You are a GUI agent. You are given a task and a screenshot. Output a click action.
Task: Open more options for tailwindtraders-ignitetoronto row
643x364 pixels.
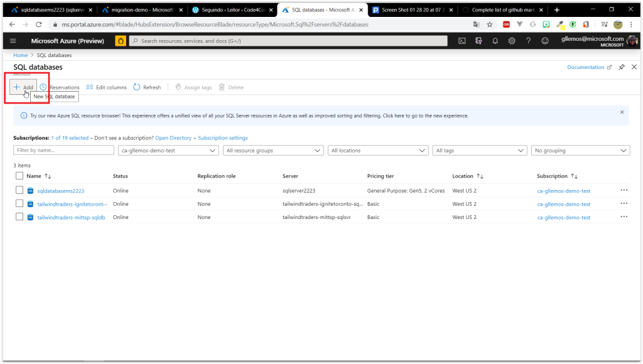pos(624,204)
